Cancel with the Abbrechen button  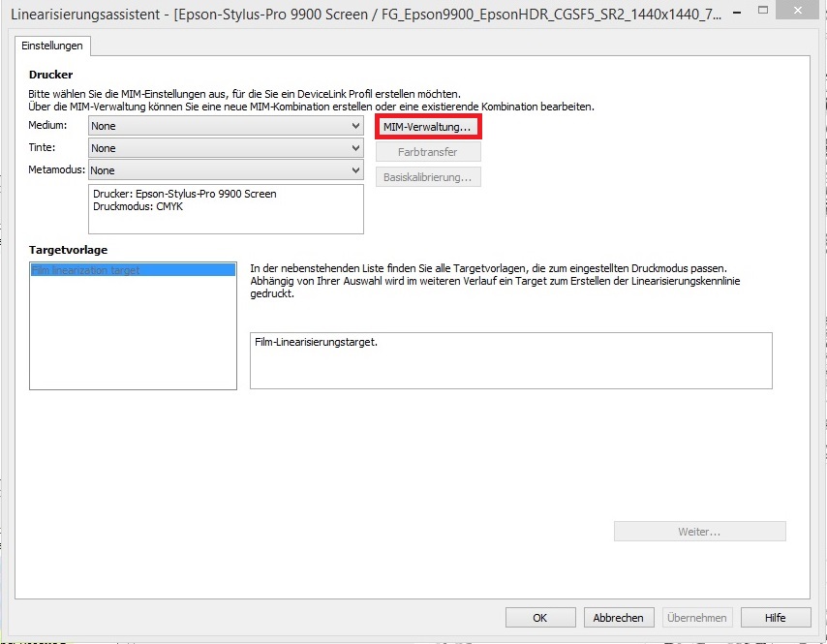618,618
